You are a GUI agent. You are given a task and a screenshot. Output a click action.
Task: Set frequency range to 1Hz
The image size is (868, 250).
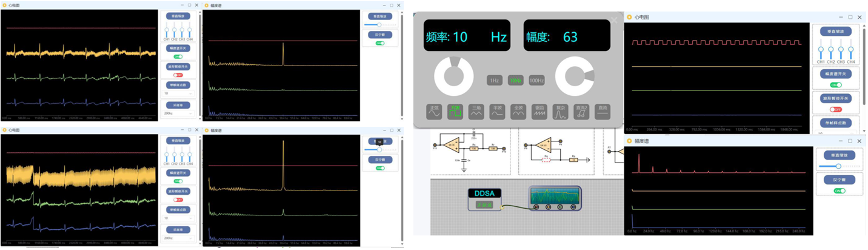pos(494,80)
